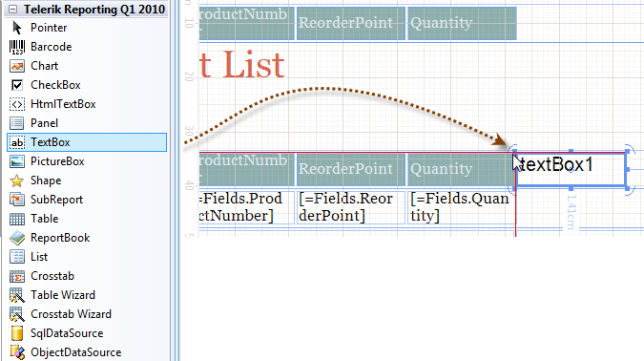Click the Barcode label in toolbox
644x361 pixels.
click(x=51, y=47)
